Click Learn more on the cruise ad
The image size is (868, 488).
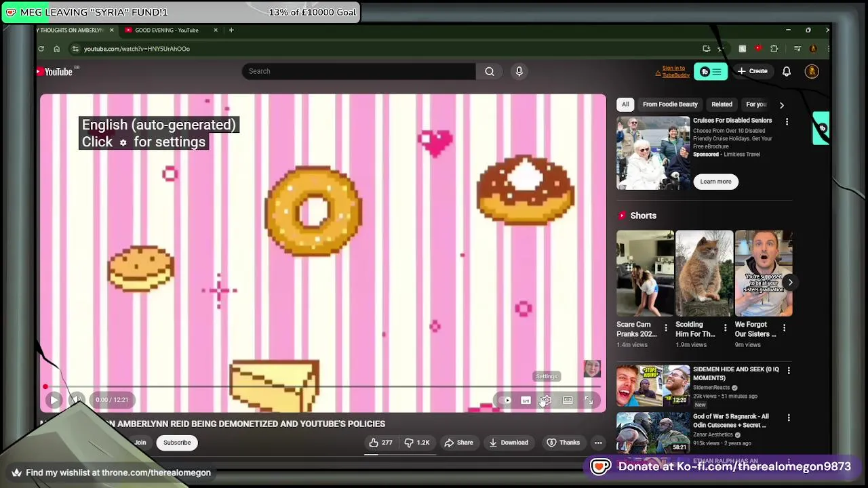click(x=715, y=182)
